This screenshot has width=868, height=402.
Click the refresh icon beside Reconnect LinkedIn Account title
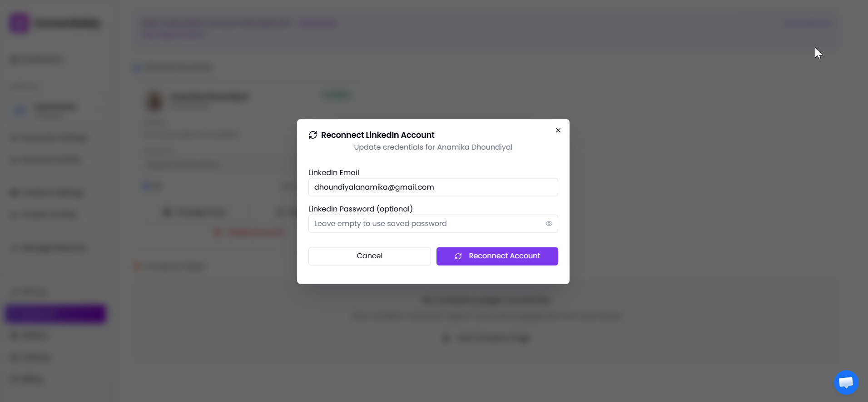coord(312,135)
